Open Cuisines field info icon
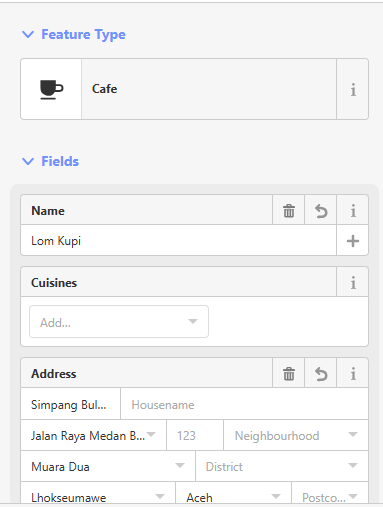383x507 pixels. coord(353,282)
